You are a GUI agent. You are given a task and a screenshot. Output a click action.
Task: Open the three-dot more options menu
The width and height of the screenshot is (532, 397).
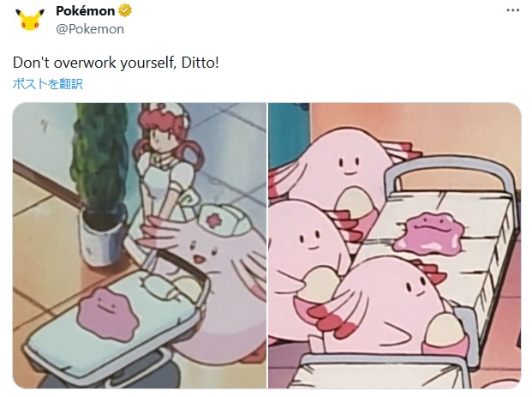(512, 10)
